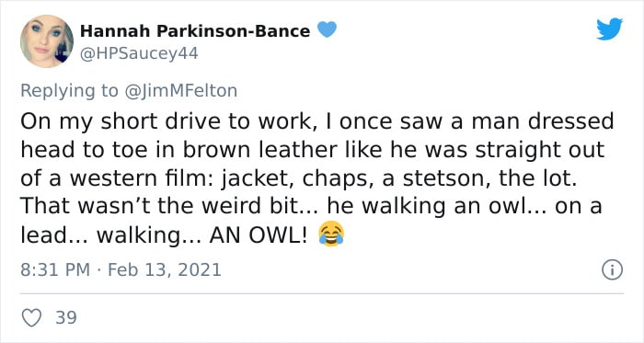This screenshot has height=343, width=644.
Task: Open the @JimMFelton mention link
Action: click(180, 91)
